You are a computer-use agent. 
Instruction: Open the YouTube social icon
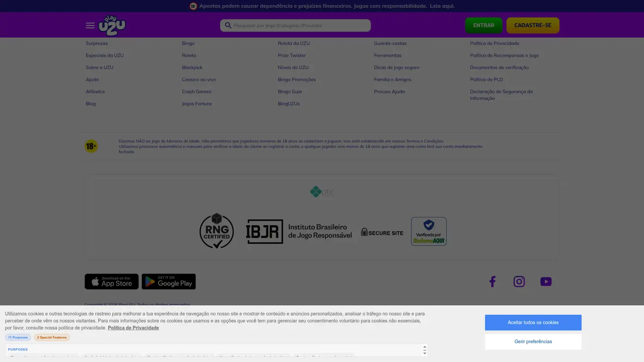click(x=546, y=282)
